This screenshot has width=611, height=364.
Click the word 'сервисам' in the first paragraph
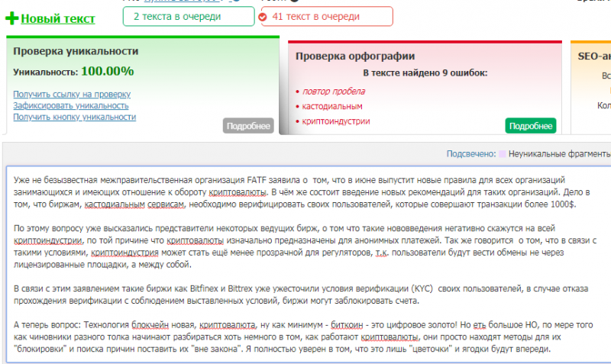tap(166, 204)
